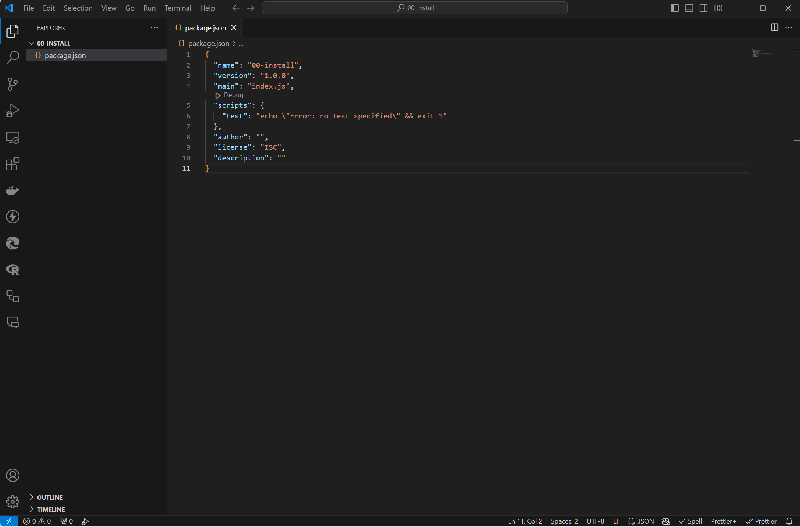This screenshot has width=800, height=527.
Task: Open the Terminal menu
Action: pyautogui.click(x=178, y=8)
